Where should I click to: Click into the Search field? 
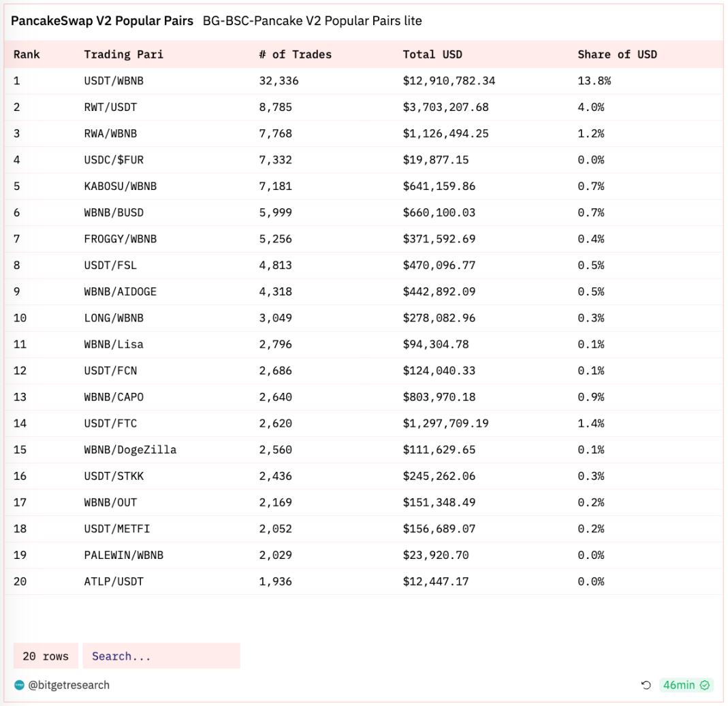(161, 656)
